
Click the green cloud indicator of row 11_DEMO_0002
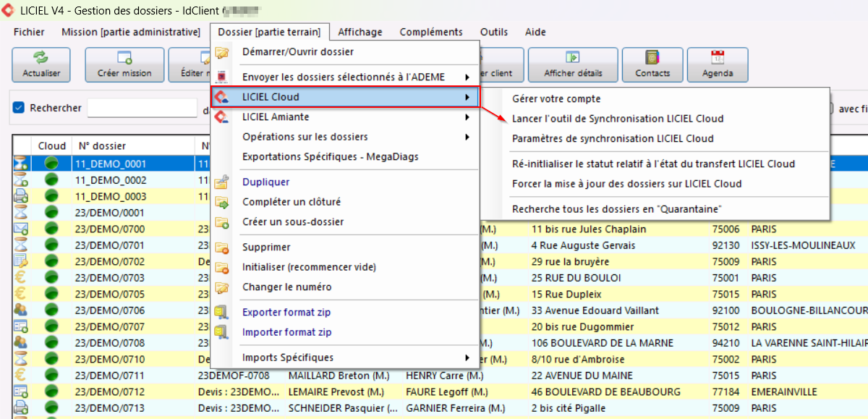coord(51,180)
